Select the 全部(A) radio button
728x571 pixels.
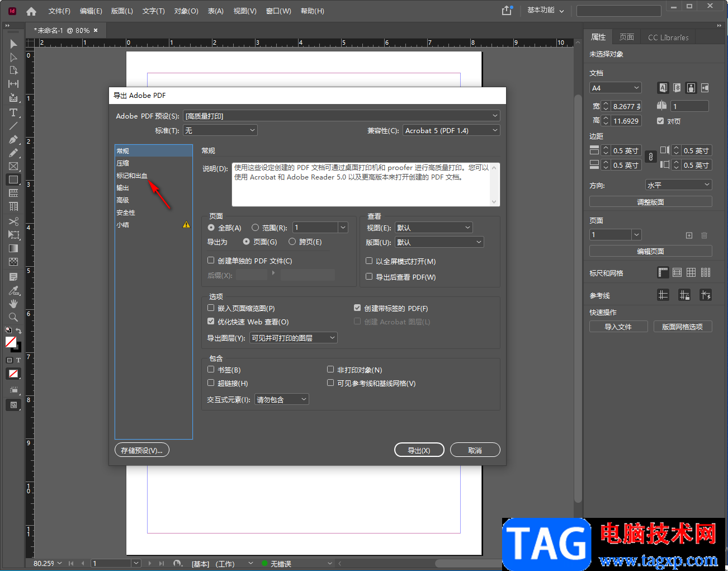tap(211, 228)
